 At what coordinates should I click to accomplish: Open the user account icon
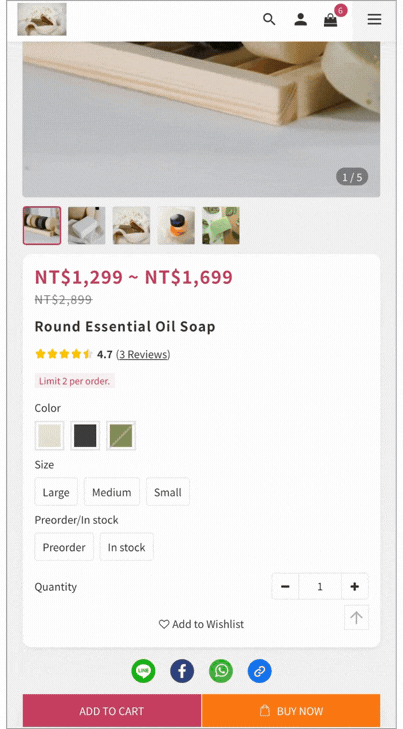pyautogui.click(x=301, y=19)
